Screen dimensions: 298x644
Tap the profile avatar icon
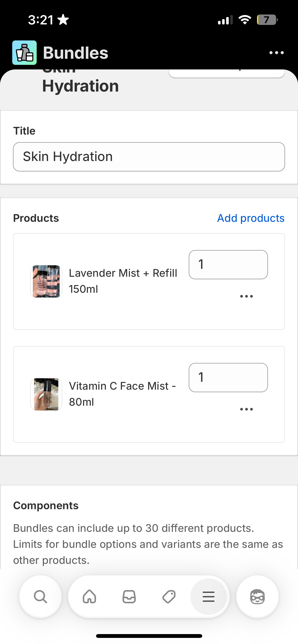point(258,597)
